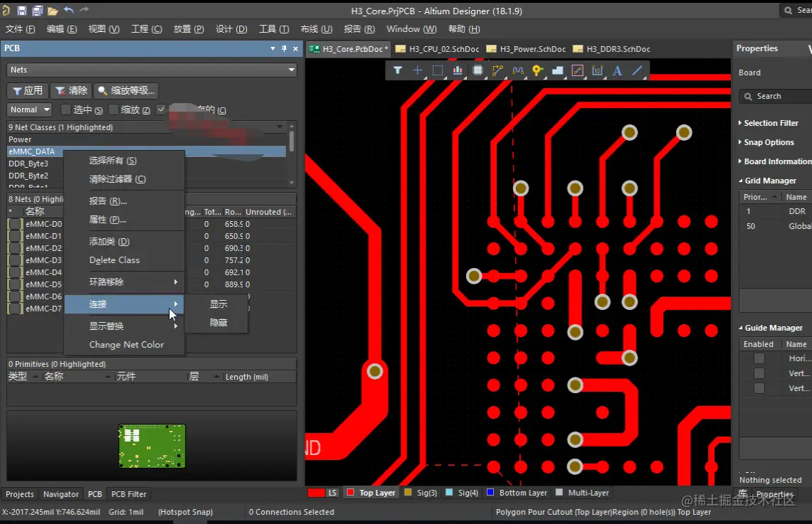
Task: Expand the Selection Filter section
Action: pyautogui.click(x=770, y=123)
